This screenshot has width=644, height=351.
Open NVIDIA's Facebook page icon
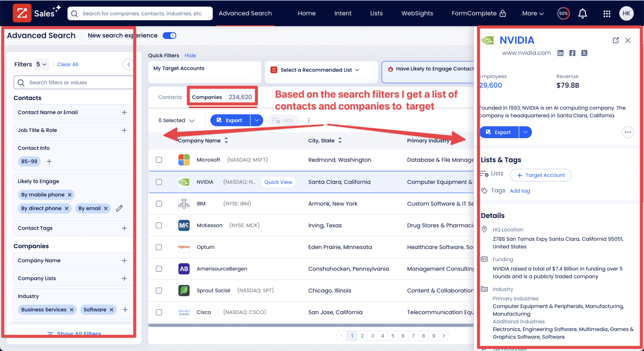tap(572, 53)
